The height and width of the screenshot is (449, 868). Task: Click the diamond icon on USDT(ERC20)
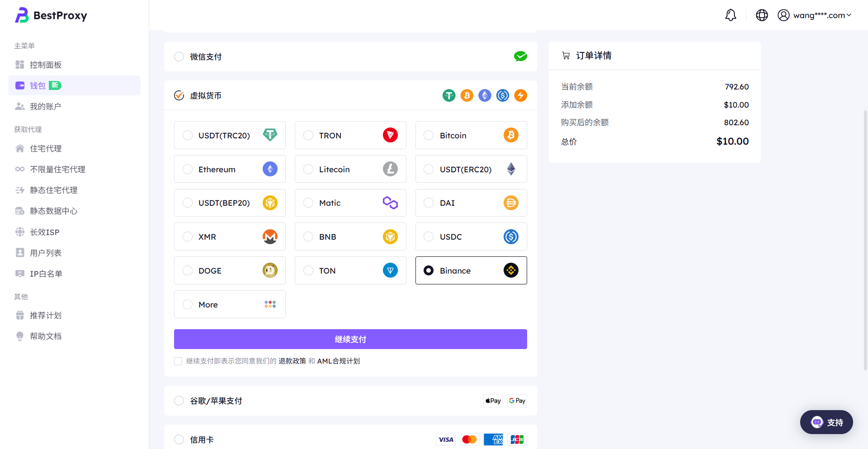pyautogui.click(x=511, y=169)
